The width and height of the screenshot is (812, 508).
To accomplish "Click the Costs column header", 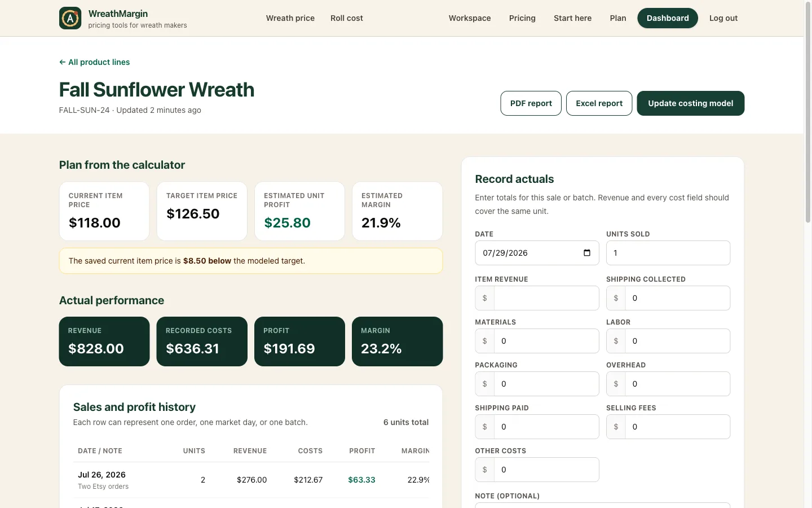I will [x=310, y=451].
